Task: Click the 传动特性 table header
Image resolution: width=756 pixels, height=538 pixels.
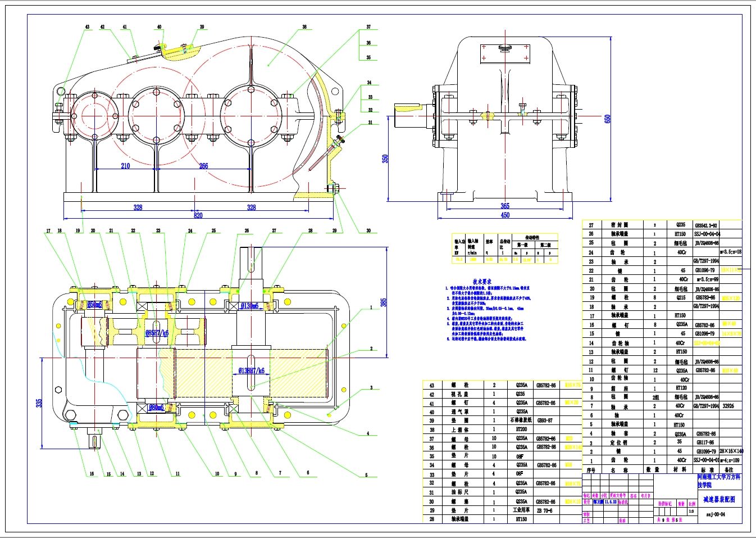Action: (x=532, y=237)
